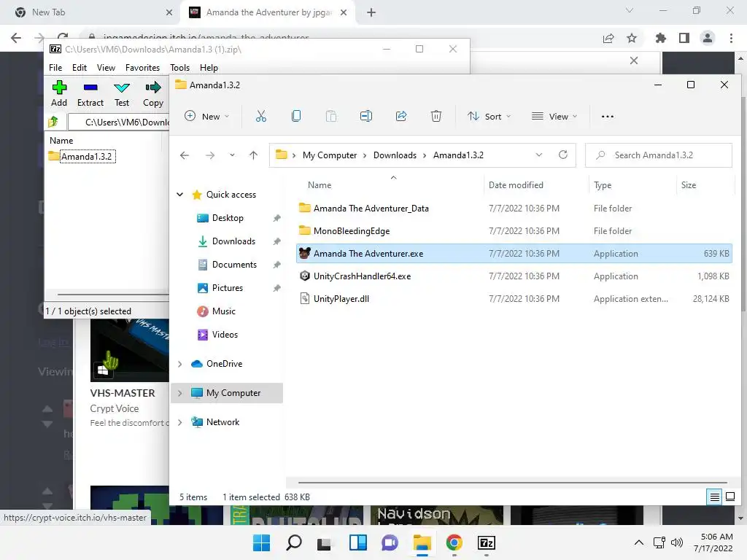Click the Search Amanda1.3.2 field
The width and height of the screenshot is (747, 560).
tap(659, 155)
